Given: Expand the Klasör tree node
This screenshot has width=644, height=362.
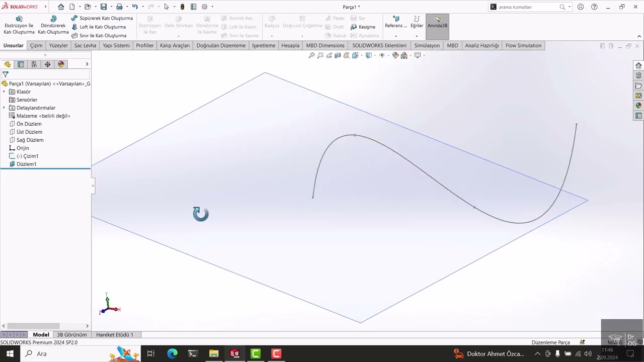Looking at the screenshot, I should click(x=4, y=92).
